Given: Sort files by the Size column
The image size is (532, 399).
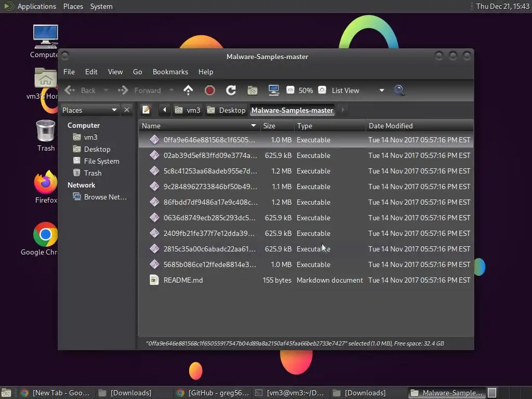Looking at the screenshot, I should pyautogui.click(x=277, y=126).
